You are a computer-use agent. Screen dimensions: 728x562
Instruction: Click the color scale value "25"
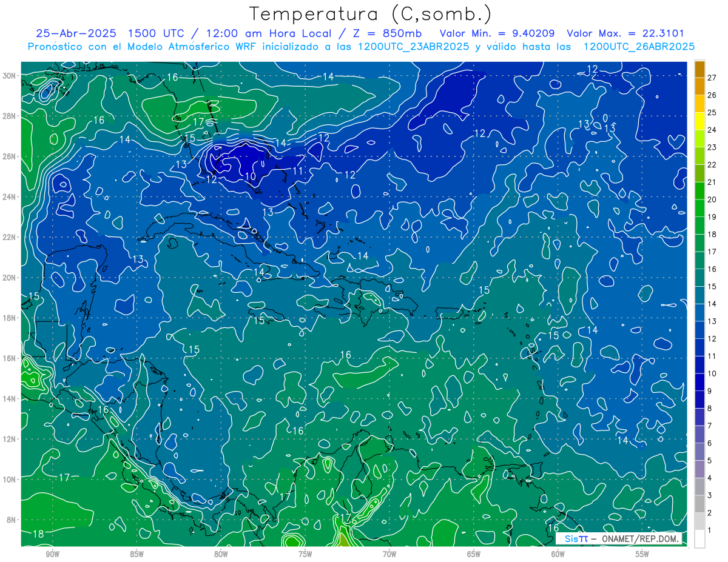point(712,112)
